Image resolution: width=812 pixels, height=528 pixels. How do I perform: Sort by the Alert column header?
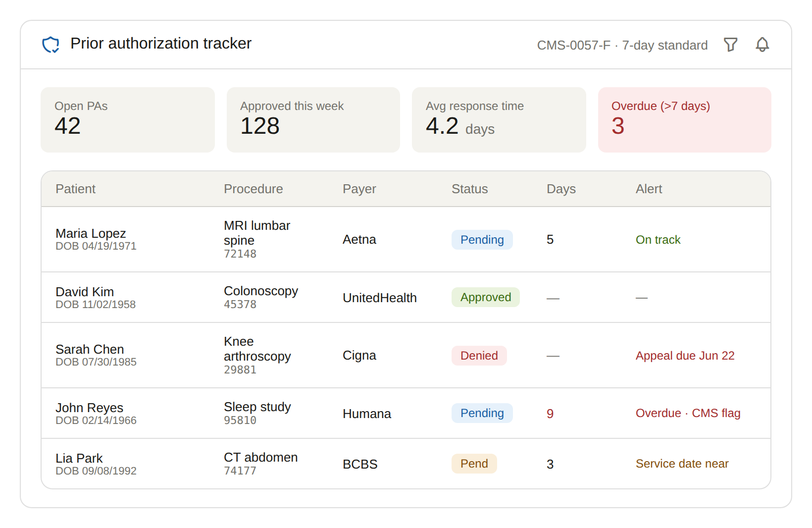coord(649,189)
